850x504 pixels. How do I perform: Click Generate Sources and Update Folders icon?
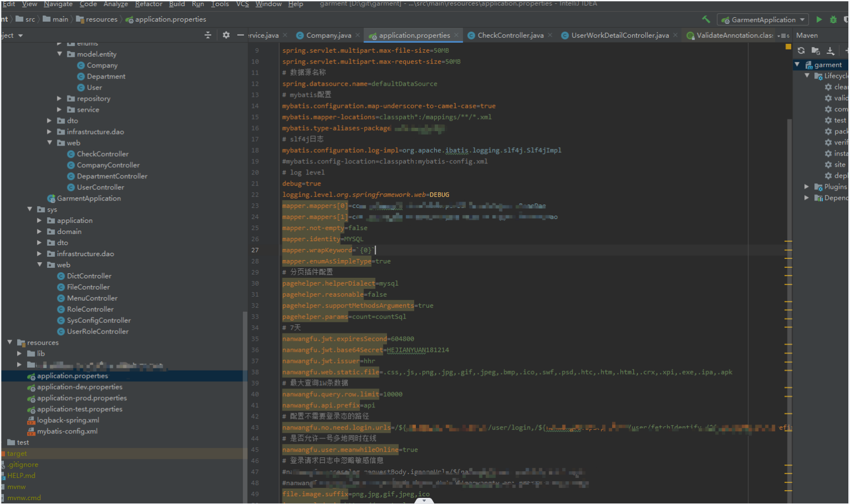816,51
